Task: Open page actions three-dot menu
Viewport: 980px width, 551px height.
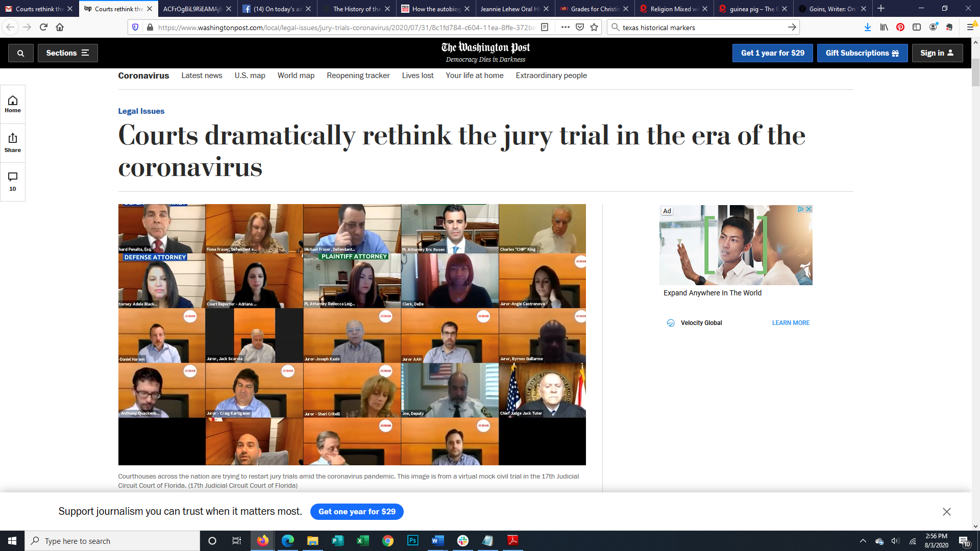Action: point(565,28)
